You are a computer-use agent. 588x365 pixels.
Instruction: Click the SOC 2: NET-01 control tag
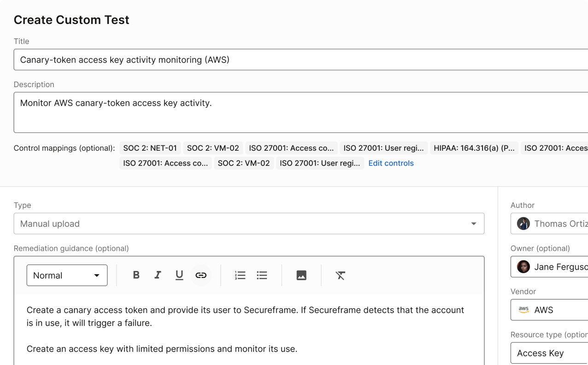coord(150,148)
